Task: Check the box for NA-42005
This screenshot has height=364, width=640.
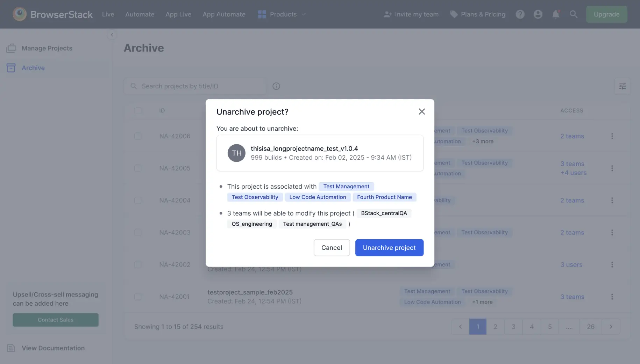Action: [138, 168]
